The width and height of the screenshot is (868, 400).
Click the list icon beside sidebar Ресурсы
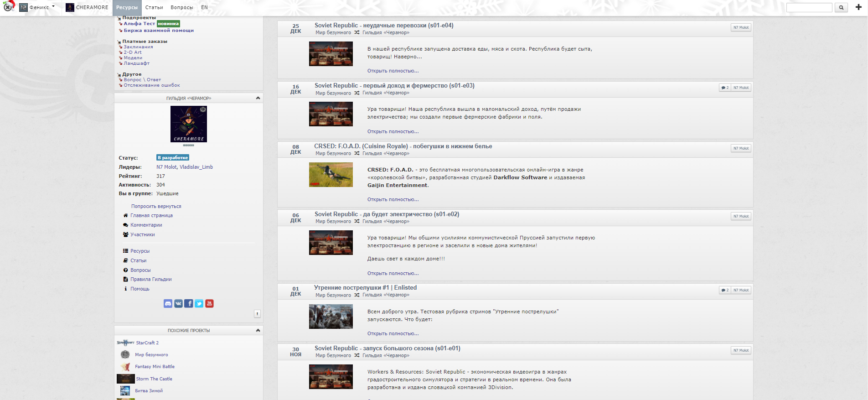(125, 251)
